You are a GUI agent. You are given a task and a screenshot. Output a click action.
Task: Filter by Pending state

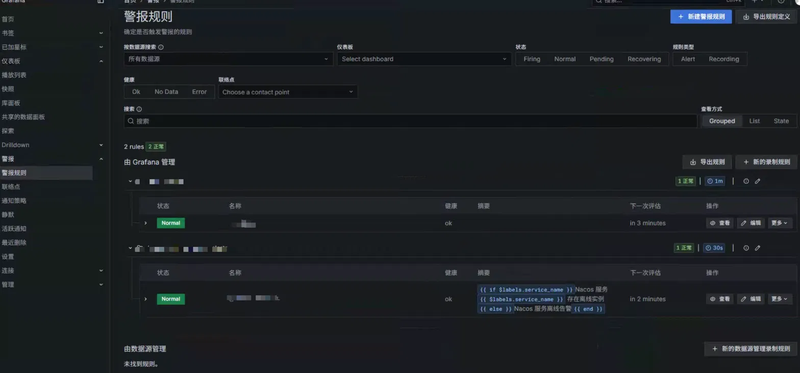click(x=602, y=59)
